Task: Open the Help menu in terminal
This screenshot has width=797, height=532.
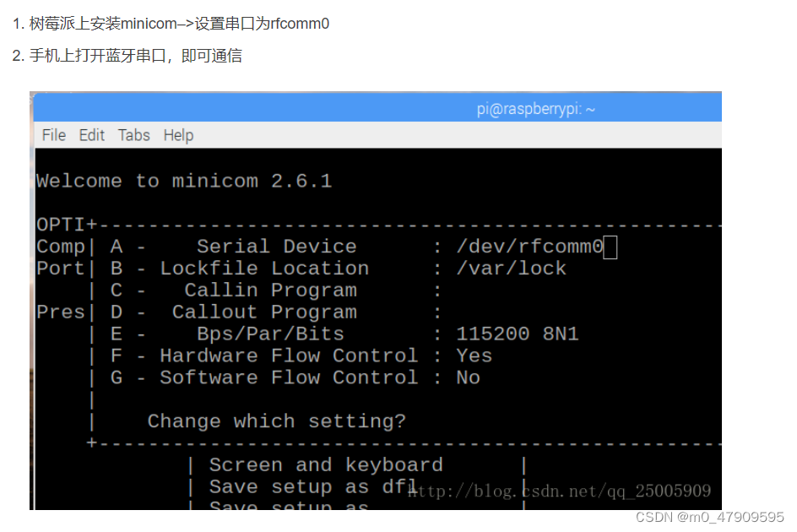Action: click(178, 135)
